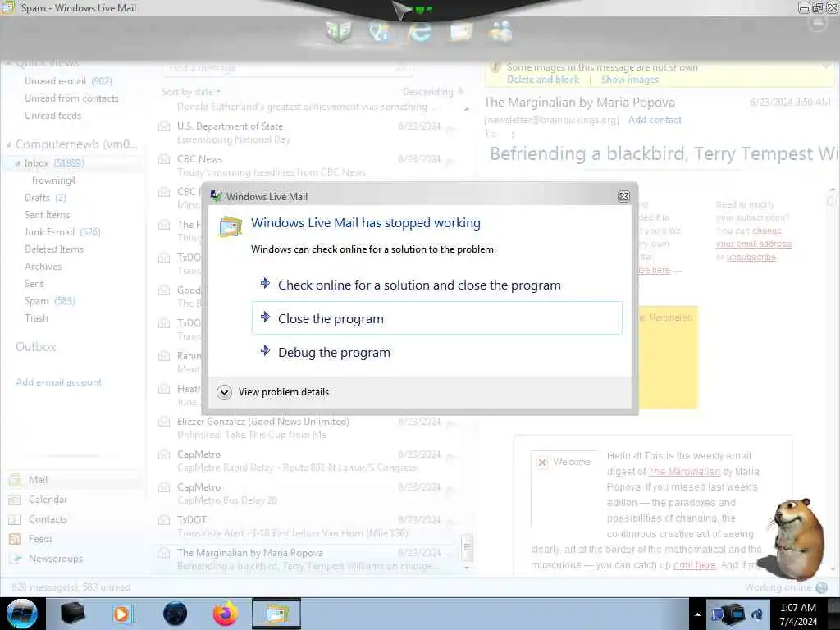Open the Deleted Items folder
840x630 pixels.
54,249
